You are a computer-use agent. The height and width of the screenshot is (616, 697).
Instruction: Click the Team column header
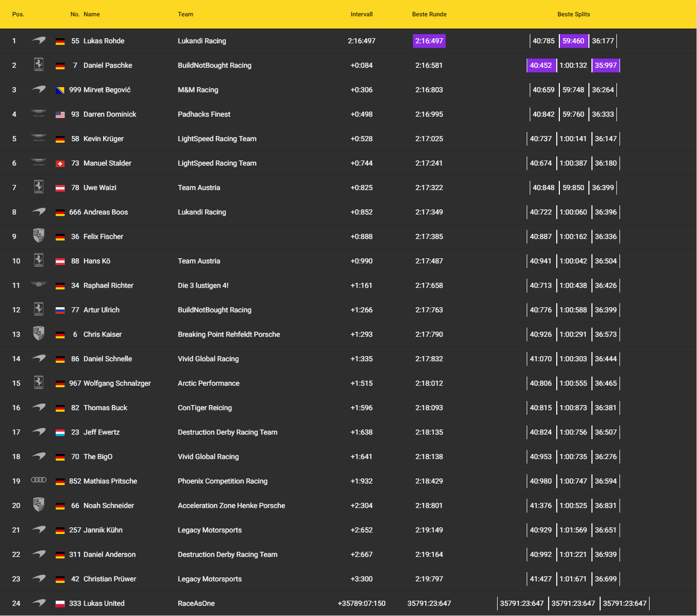(x=186, y=14)
